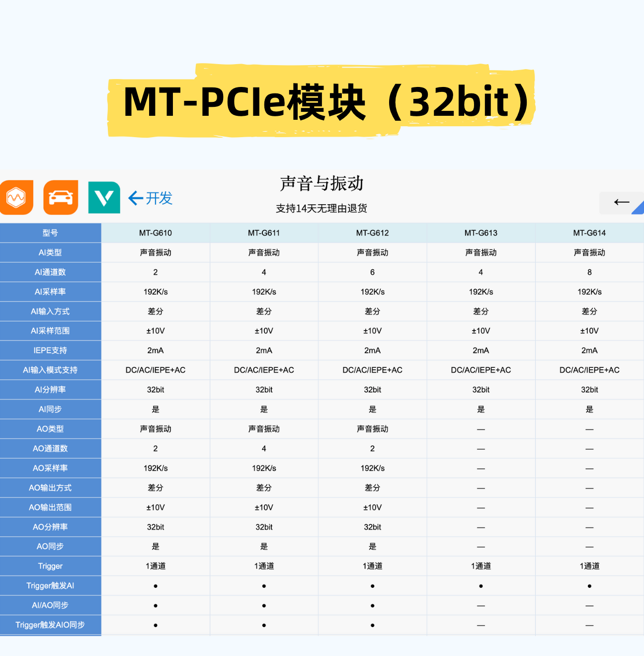Open the orange car icon
This screenshot has height=656, width=644.
tap(61, 197)
